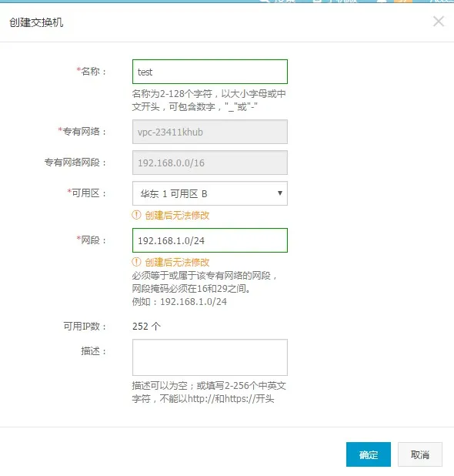Click the 创建后无法修改 warning under 可用区
Screen dimensions: 454x476
[x=177, y=215]
